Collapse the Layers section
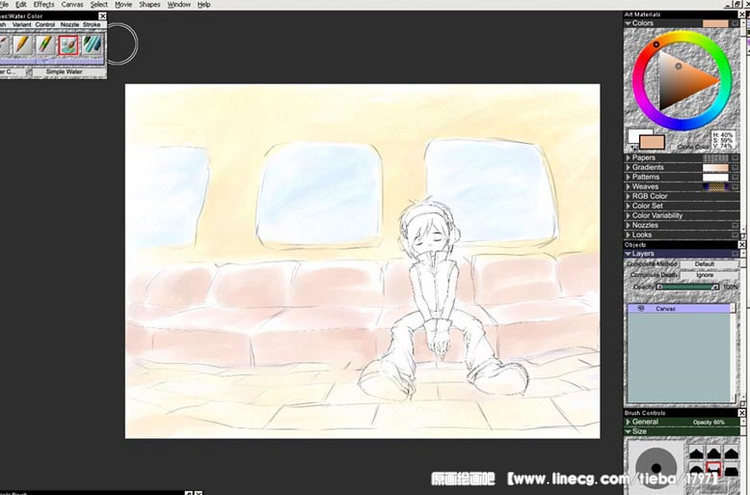750x495 pixels. (628, 254)
